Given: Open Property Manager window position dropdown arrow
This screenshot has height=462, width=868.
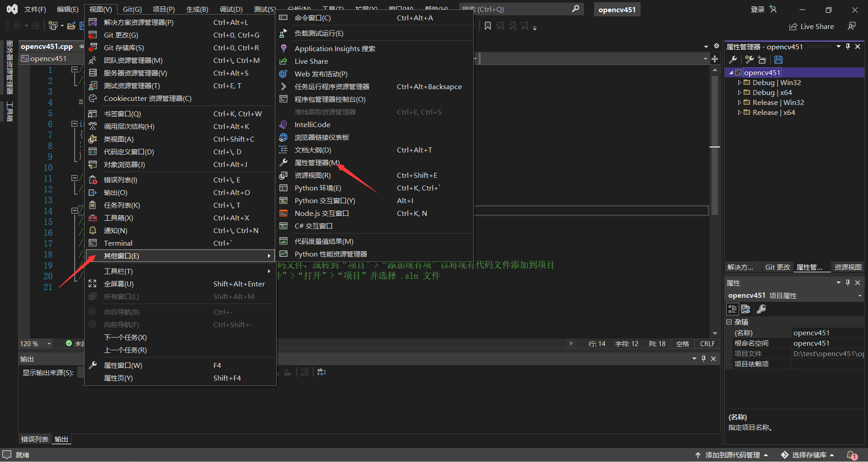Looking at the screenshot, I should click(839, 47).
